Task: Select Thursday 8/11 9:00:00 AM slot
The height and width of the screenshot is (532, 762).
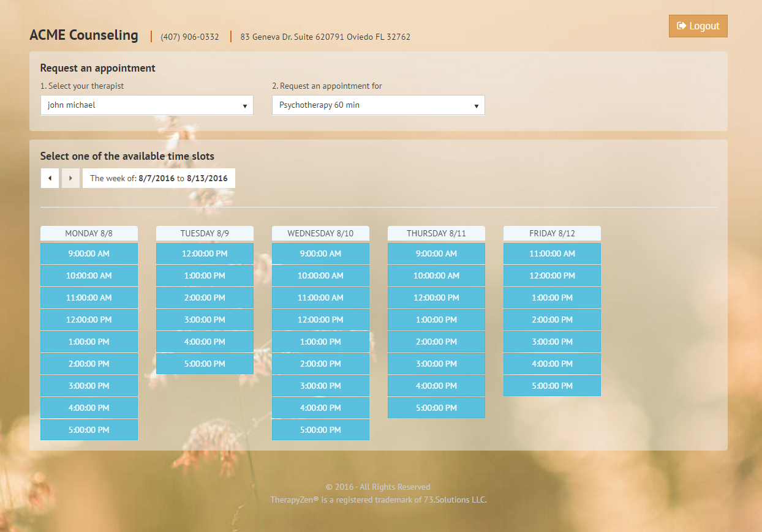Action: pyautogui.click(x=436, y=253)
